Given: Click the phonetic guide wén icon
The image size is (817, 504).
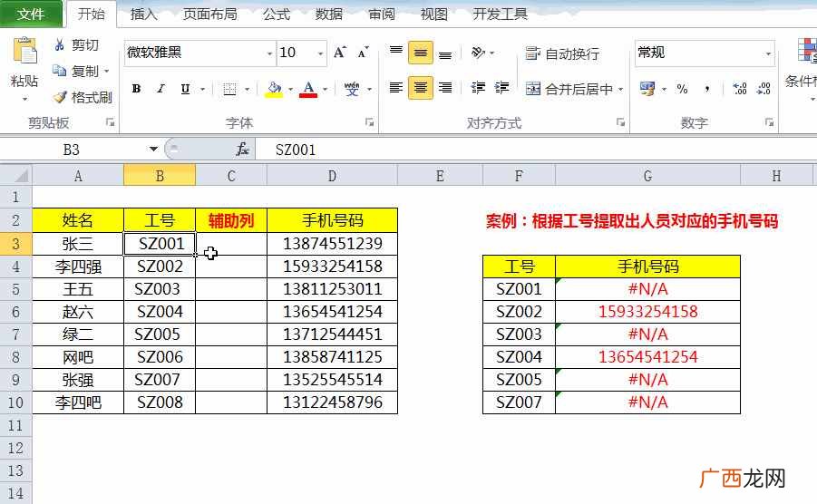Looking at the screenshot, I should pos(352,89).
